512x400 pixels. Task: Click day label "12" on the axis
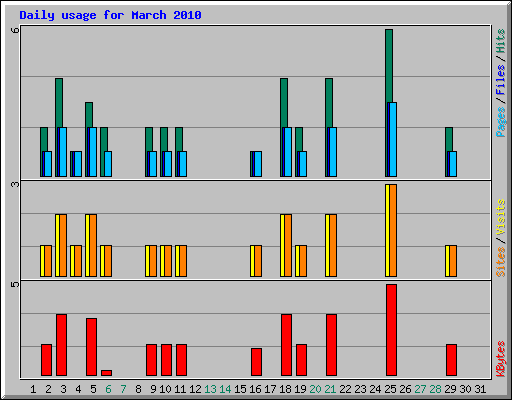click(195, 389)
